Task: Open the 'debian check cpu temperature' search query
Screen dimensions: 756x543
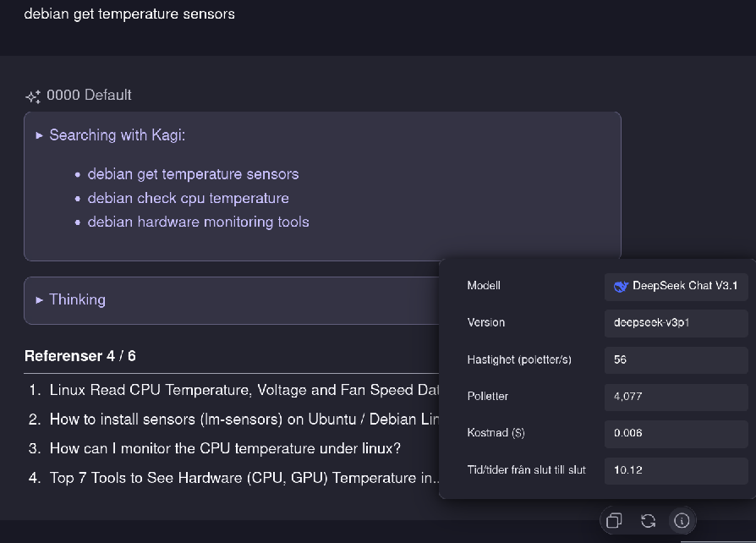Action: pos(188,198)
